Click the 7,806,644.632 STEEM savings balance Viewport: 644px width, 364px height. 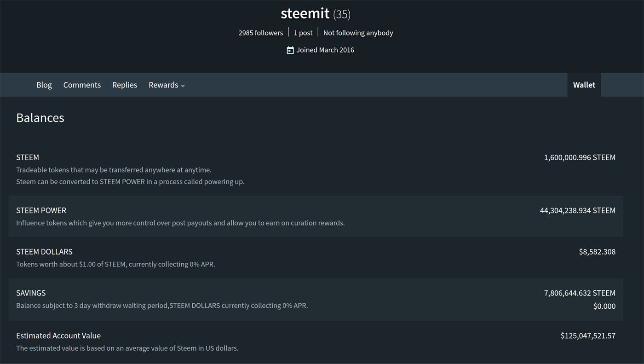pyautogui.click(x=580, y=293)
